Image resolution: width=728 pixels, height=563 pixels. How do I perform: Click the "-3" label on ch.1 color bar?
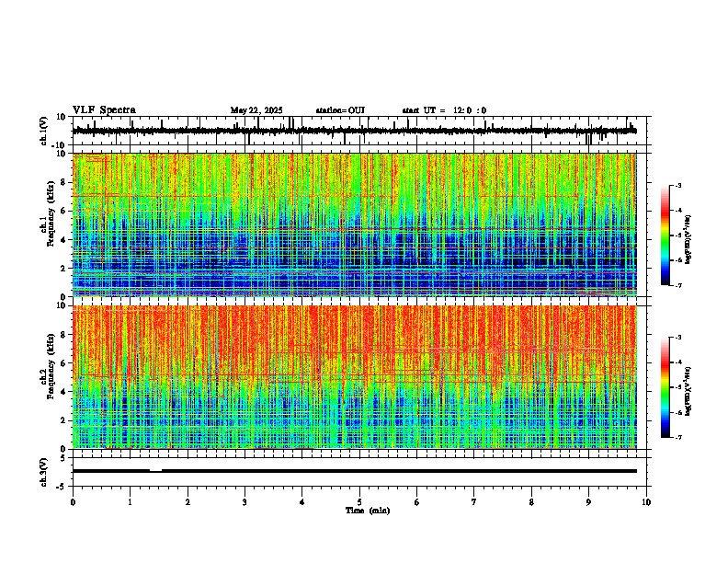tap(678, 185)
